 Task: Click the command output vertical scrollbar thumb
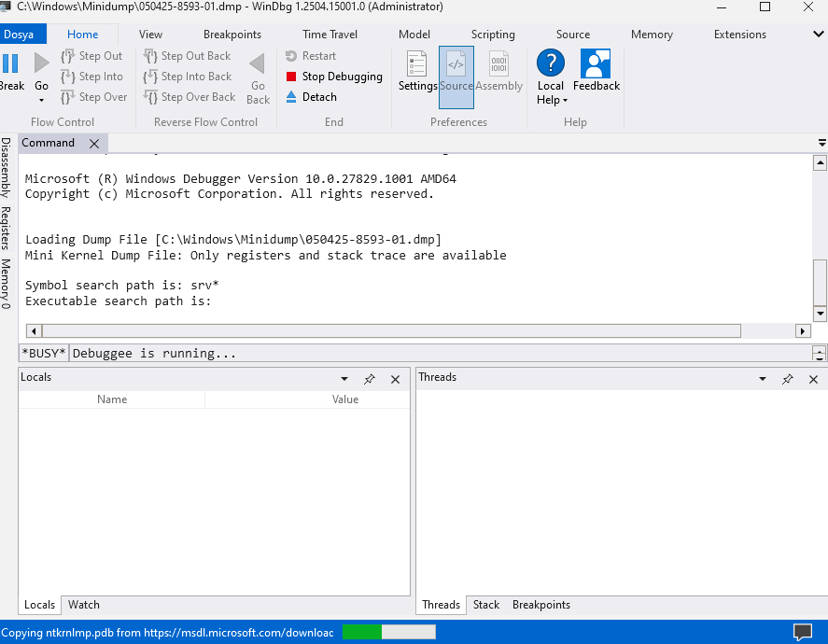820,283
